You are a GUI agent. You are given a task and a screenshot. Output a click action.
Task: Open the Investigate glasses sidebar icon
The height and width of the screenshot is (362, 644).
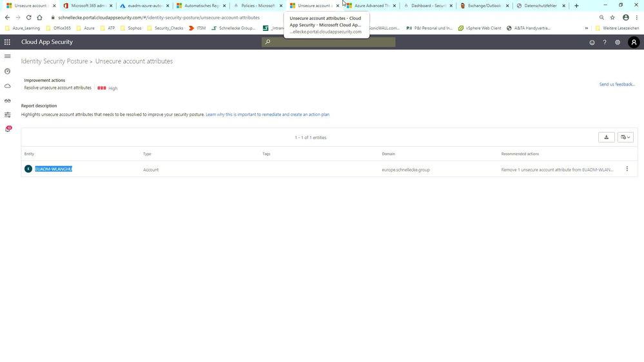pos(7,100)
